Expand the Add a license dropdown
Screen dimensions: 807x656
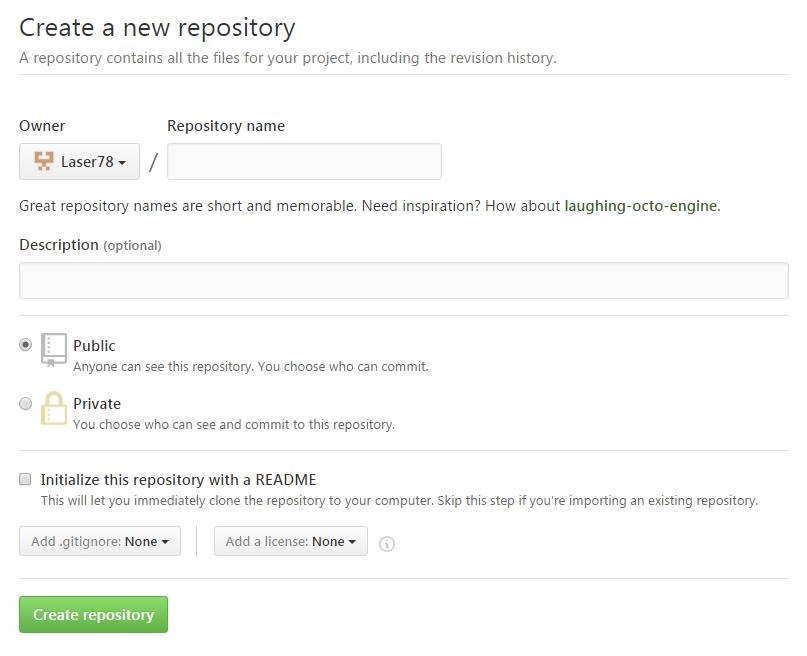[x=290, y=542]
